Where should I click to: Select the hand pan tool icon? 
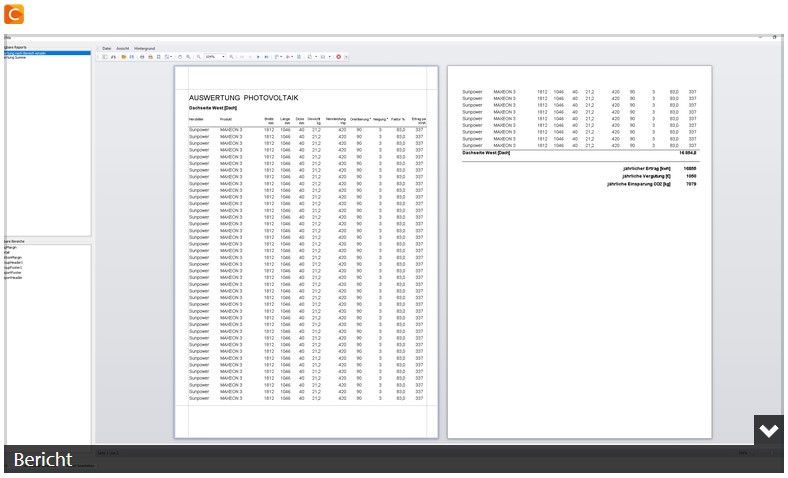pyautogui.click(x=180, y=57)
